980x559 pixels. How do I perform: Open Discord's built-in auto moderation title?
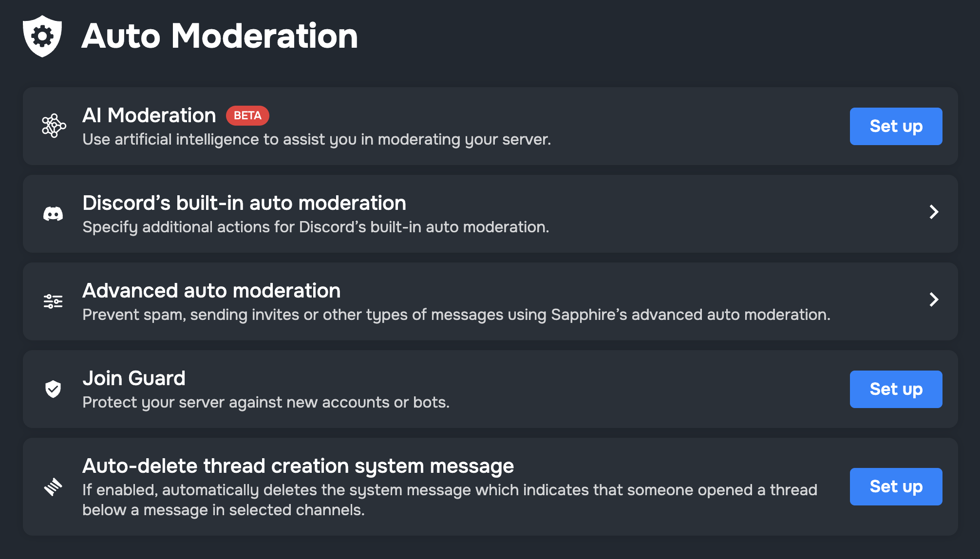click(x=244, y=203)
